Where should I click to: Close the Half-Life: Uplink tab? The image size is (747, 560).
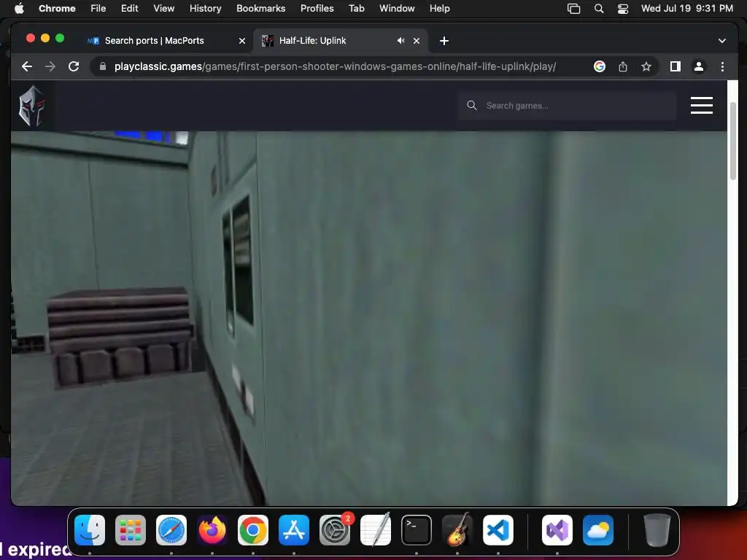click(417, 41)
